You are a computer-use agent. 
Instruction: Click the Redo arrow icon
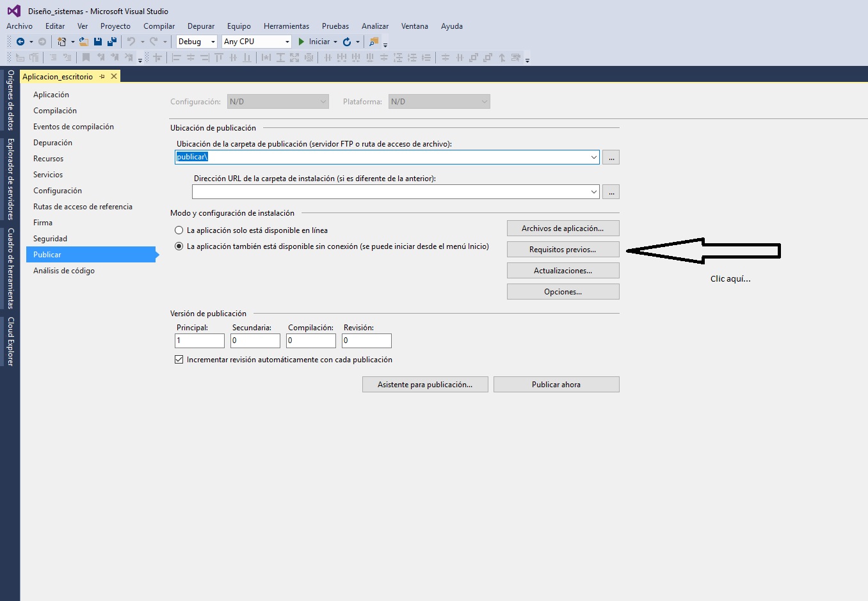[154, 42]
